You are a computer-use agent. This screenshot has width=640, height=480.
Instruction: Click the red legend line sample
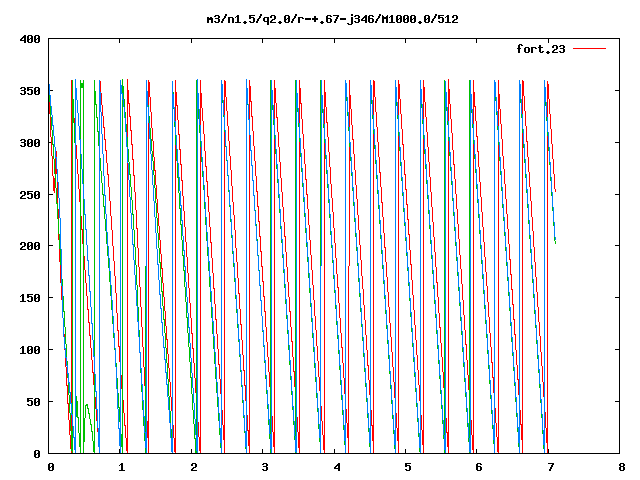[x=589, y=49]
